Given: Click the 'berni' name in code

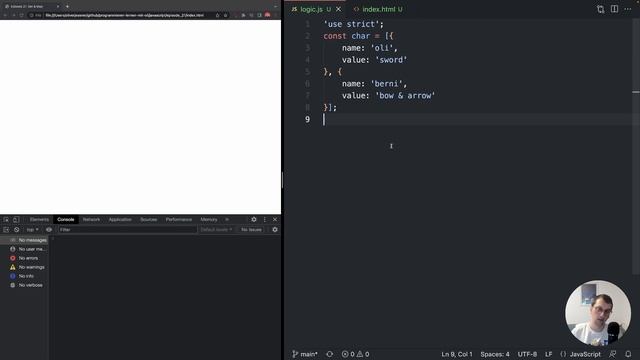Looking at the screenshot, I should click(389, 84).
